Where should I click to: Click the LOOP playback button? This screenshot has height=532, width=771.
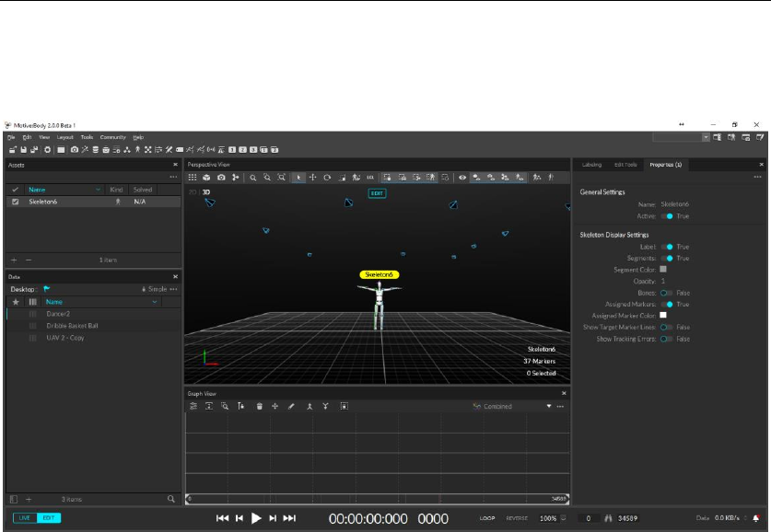(487, 518)
